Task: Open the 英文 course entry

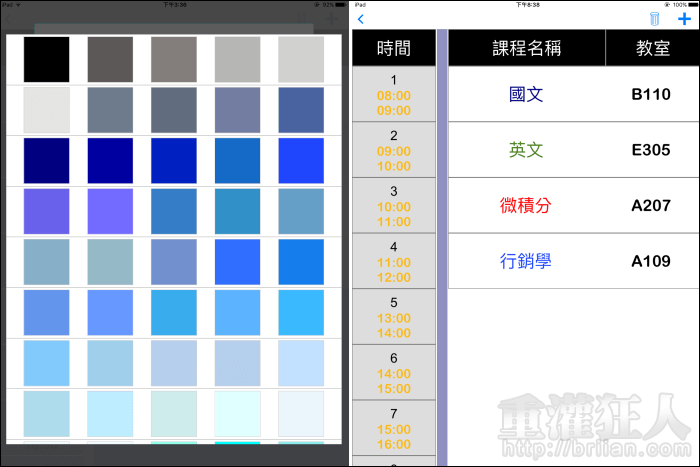Action: (526, 150)
